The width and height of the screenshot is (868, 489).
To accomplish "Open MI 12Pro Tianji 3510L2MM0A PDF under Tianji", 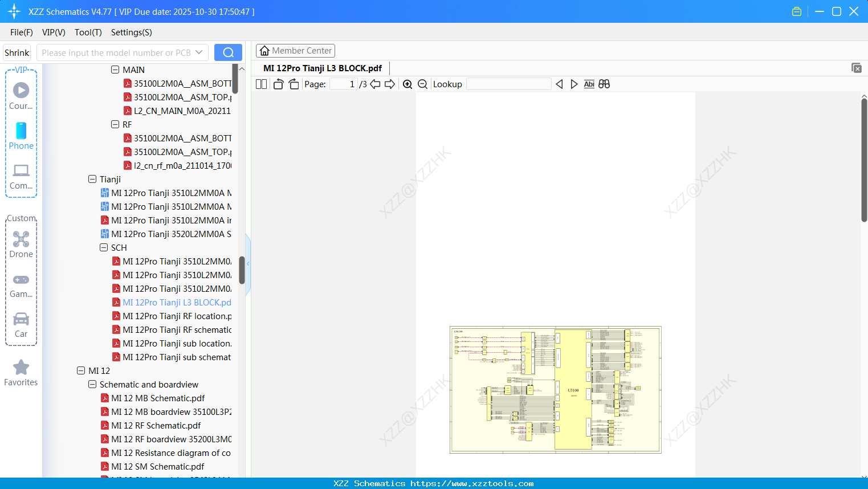I will click(x=166, y=220).
